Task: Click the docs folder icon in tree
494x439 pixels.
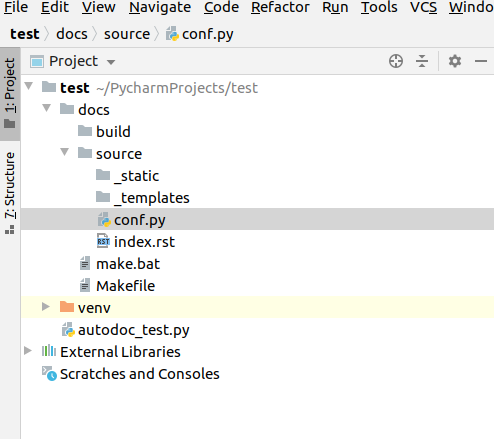Action: (x=67, y=109)
